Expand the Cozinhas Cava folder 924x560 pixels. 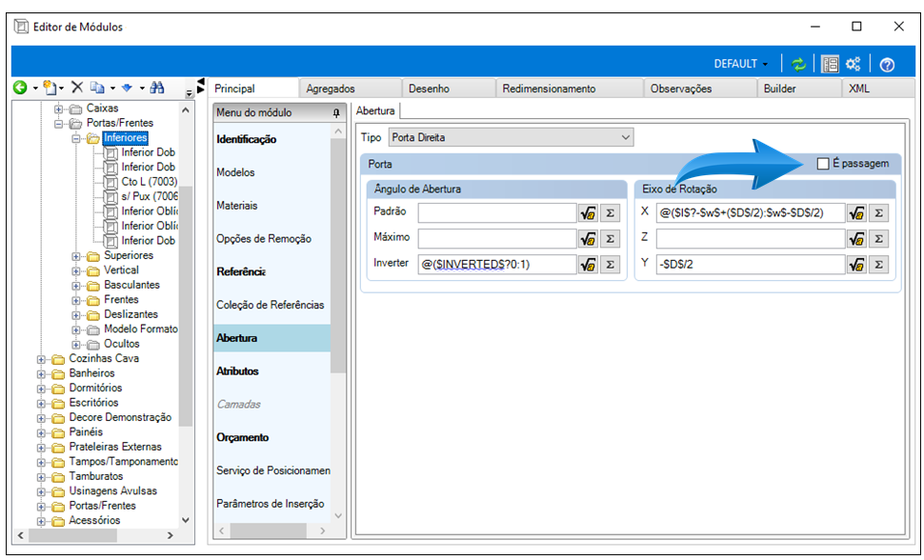click(x=41, y=359)
